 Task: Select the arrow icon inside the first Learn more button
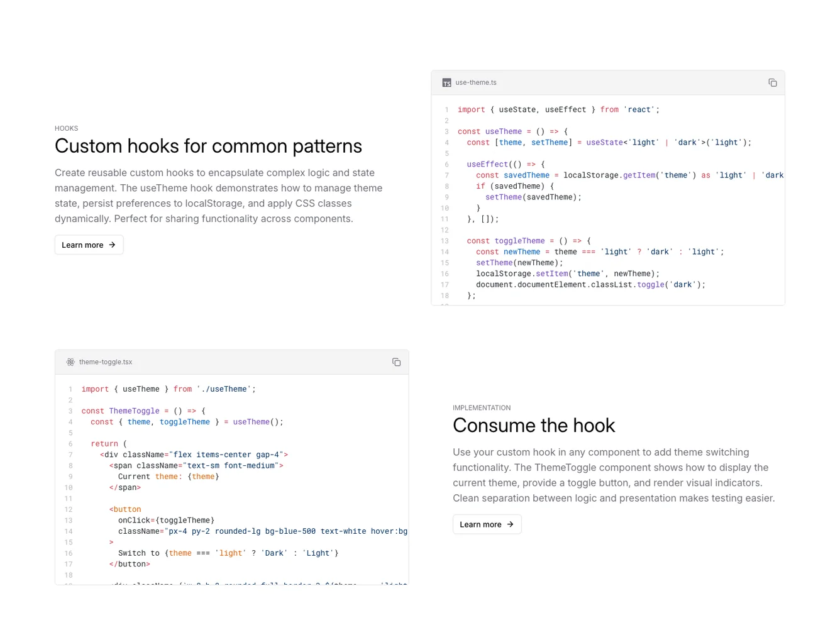click(x=111, y=245)
